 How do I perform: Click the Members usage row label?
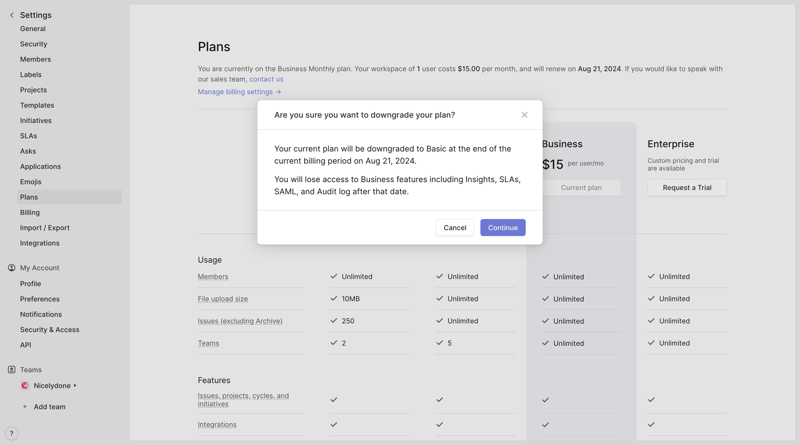(x=213, y=277)
